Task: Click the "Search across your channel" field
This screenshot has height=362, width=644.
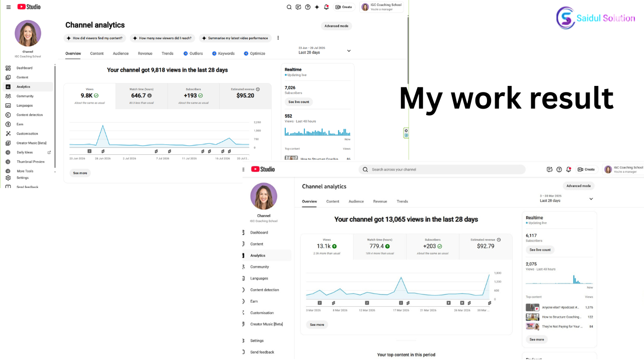Action: [442, 169]
